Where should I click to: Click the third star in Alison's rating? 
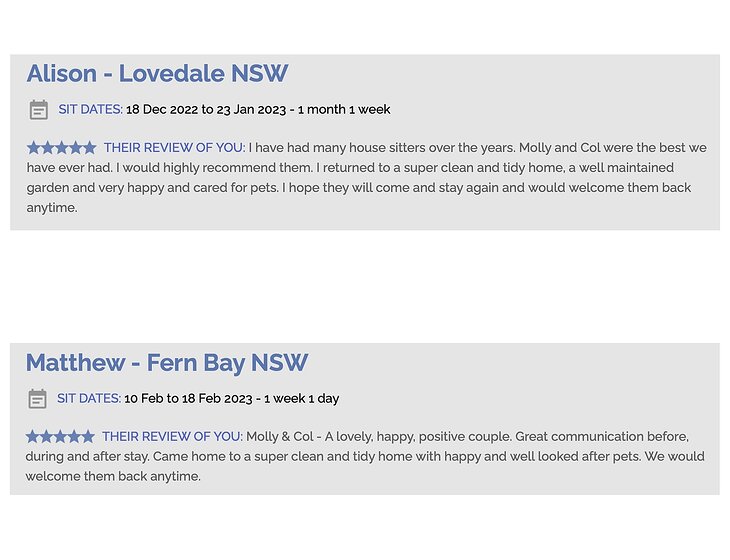pyautogui.click(x=62, y=148)
